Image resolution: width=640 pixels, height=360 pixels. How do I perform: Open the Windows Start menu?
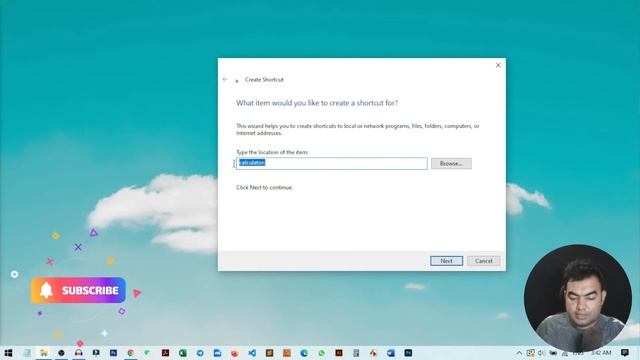coord(8,353)
